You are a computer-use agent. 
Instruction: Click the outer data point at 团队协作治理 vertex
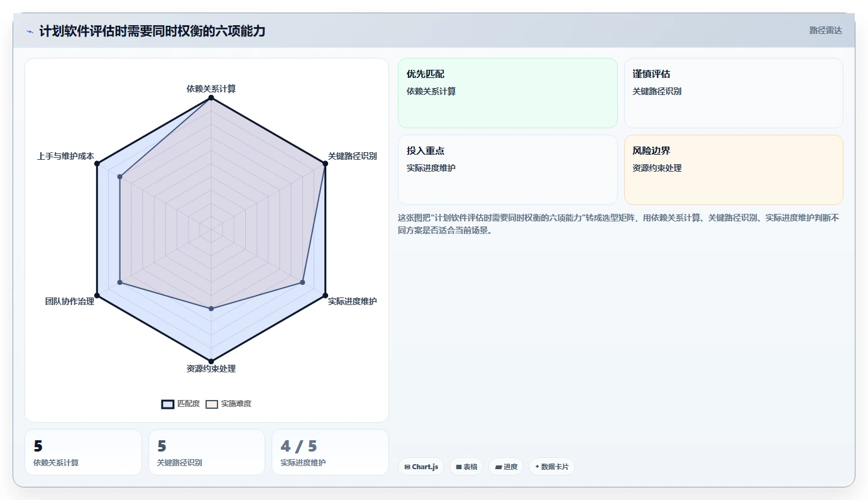click(x=97, y=296)
